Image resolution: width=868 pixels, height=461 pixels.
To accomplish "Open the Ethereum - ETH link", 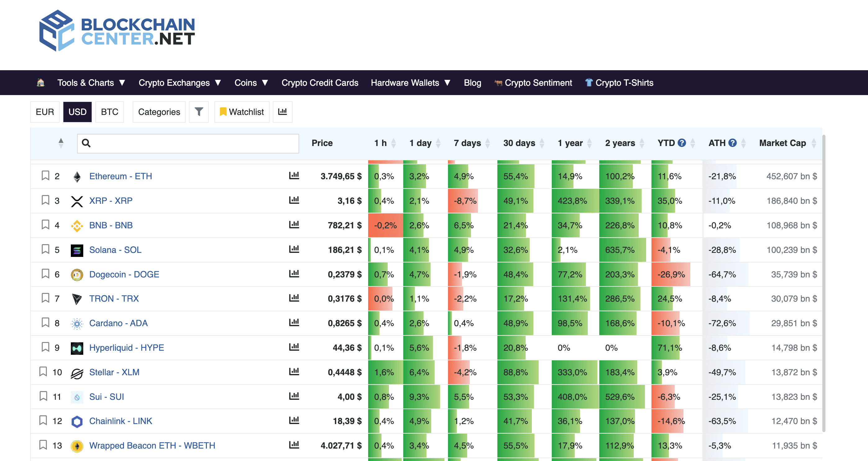I will [121, 176].
